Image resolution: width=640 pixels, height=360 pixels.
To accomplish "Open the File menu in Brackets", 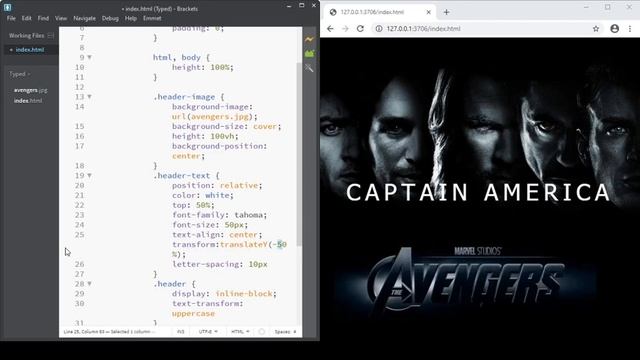I will pos(11,18).
